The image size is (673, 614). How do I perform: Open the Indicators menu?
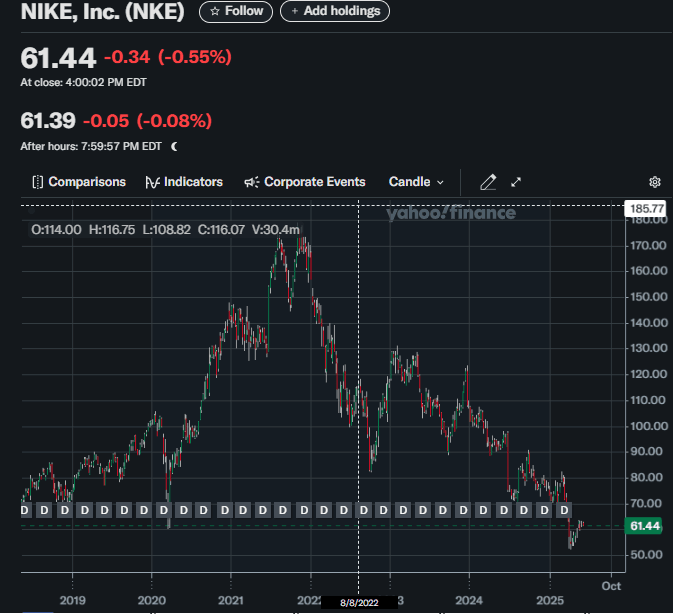(x=184, y=182)
